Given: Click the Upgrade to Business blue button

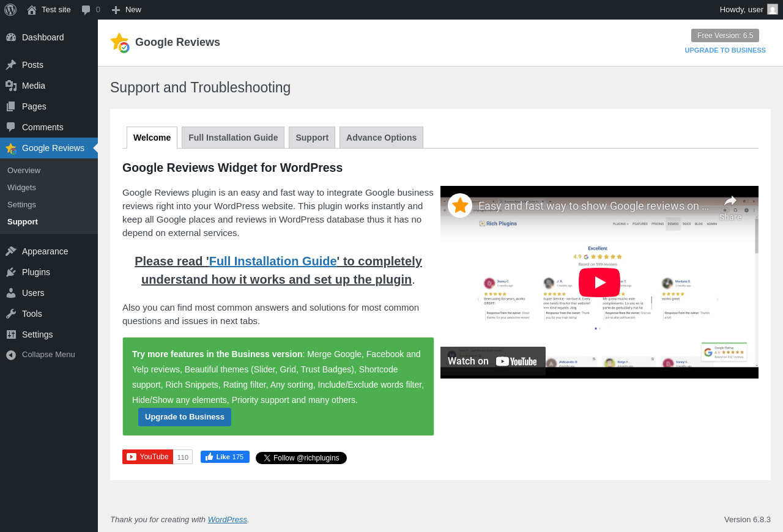Looking at the screenshot, I should click(x=185, y=417).
